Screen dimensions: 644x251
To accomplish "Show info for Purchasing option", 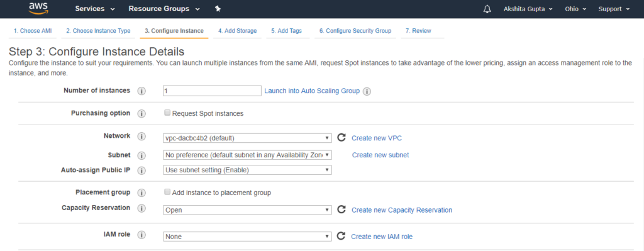I will (x=142, y=113).
